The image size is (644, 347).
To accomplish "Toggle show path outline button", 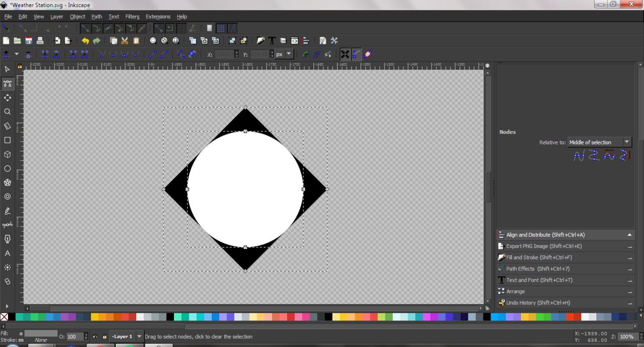I will tap(368, 54).
